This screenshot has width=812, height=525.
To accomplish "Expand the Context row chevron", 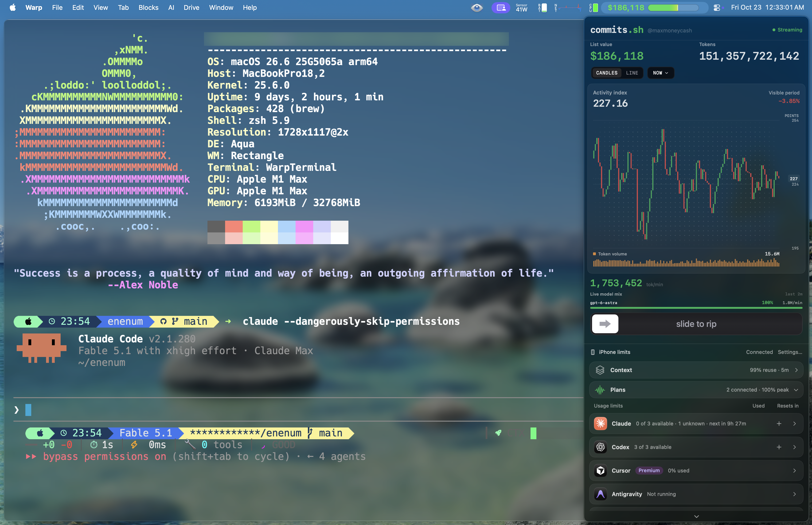I will [796, 370].
